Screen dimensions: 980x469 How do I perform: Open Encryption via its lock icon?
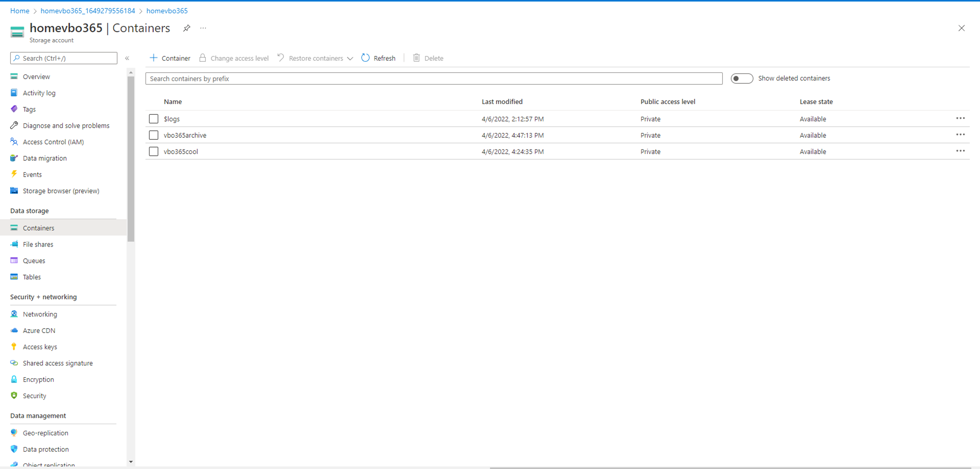[x=14, y=380]
